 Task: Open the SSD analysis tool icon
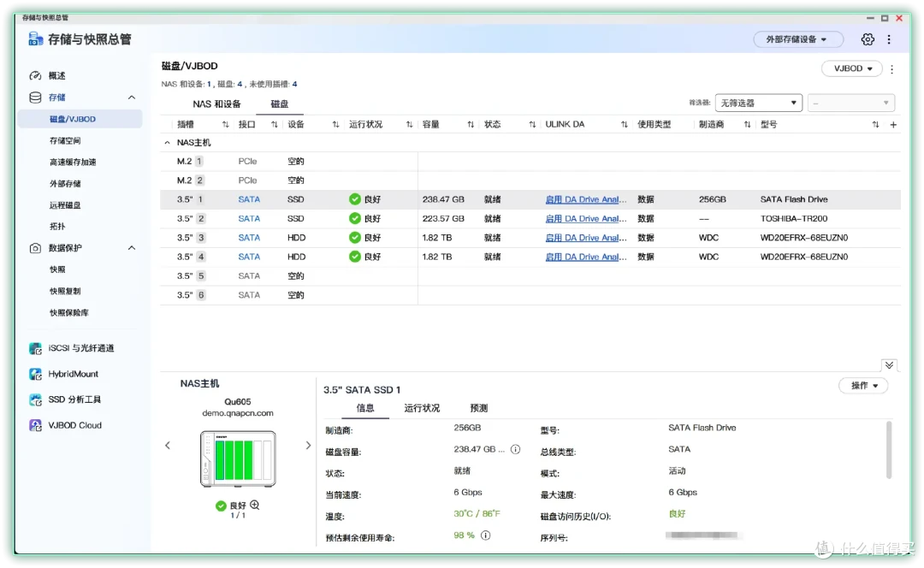pyautogui.click(x=35, y=399)
